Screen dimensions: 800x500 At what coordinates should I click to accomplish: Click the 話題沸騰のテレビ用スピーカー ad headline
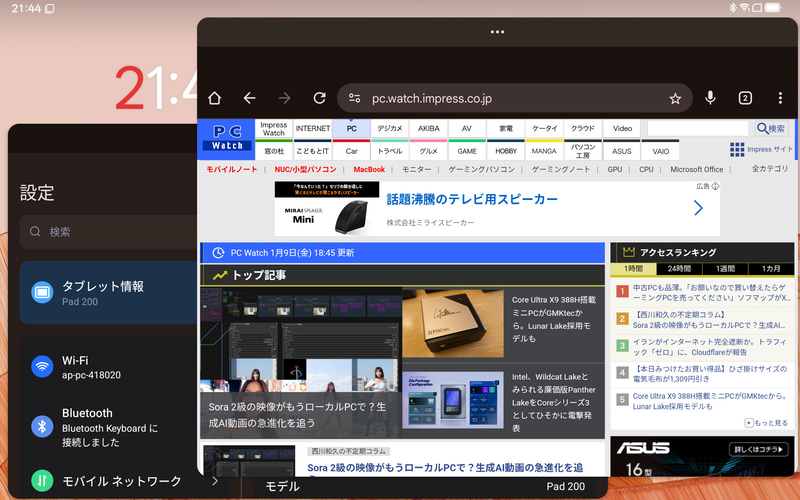point(472,199)
